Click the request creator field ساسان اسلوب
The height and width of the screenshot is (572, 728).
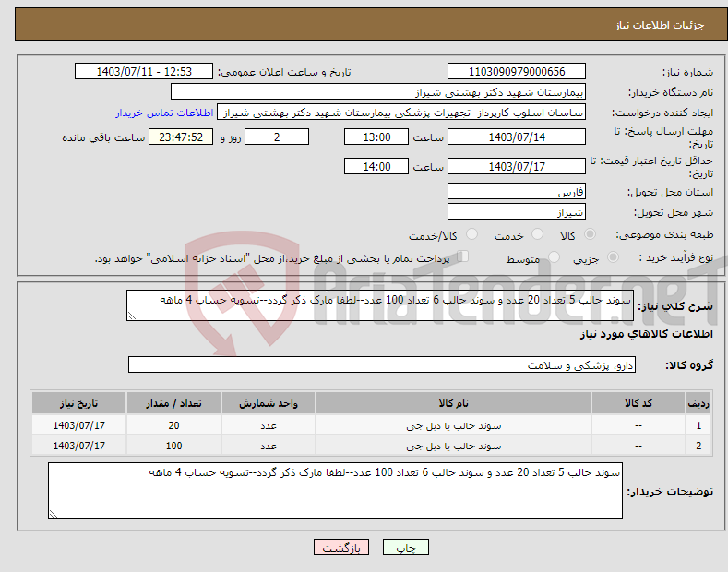tap(401, 113)
